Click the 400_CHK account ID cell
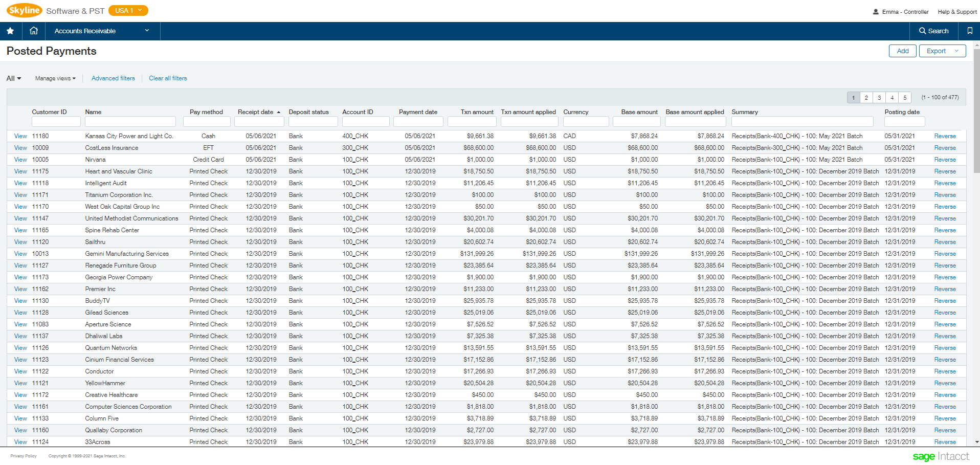The width and height of the screenshot is (980, 465). [x=355, y=136]
